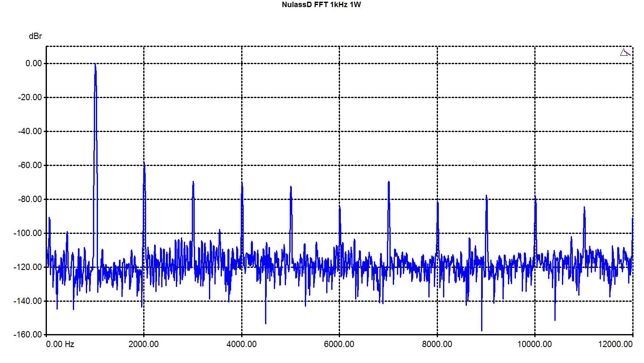Click the harmonic peak near 7000 Hz

point(389,182)
